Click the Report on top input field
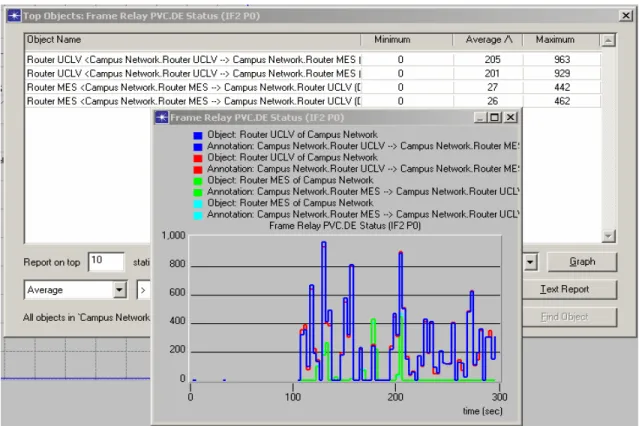This screenshot has height=426, width=639. pyautogui.click(x=106, y=261)
